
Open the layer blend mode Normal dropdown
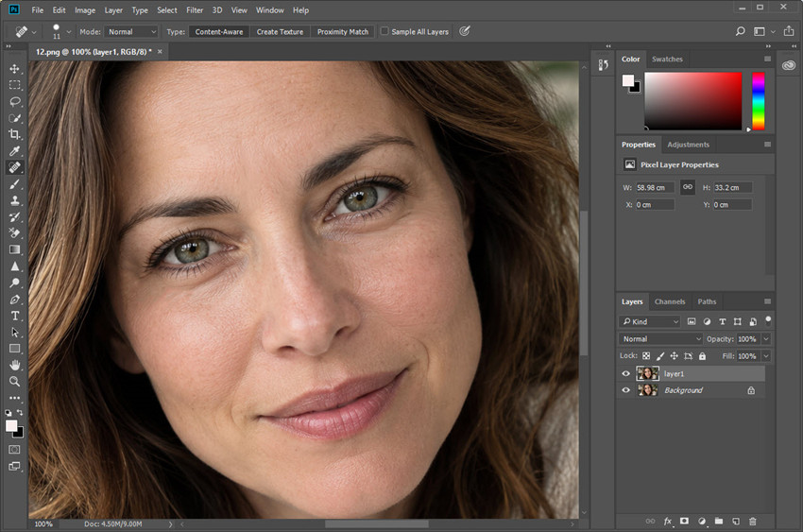(660, 339)
